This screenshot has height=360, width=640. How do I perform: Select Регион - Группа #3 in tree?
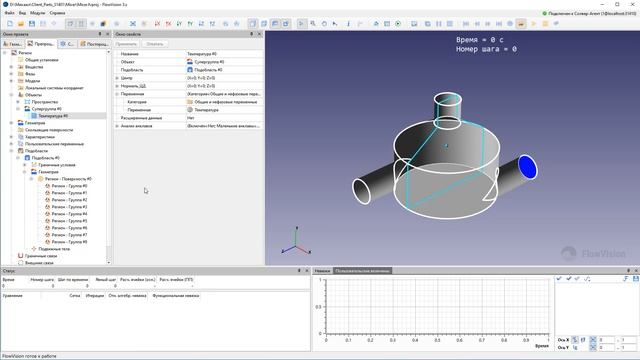click(x=69, y=207)
